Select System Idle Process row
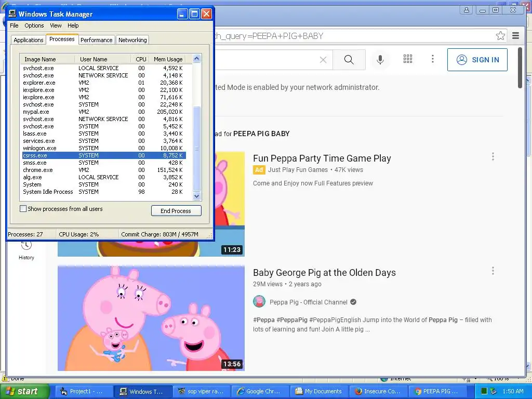Image resolution: width=532 pixels, height=399 pixels. point(104,192)
